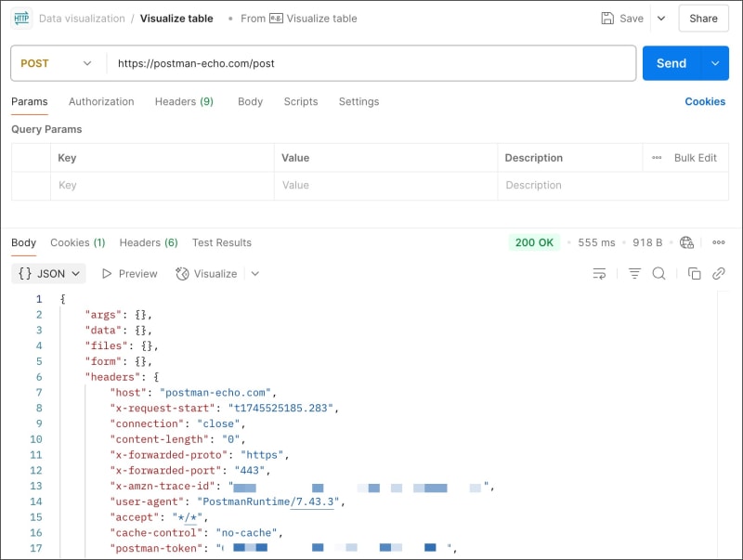This screenshot has width=743, height=560.
Task: Click the empty Value input cell
Action: 385,186
